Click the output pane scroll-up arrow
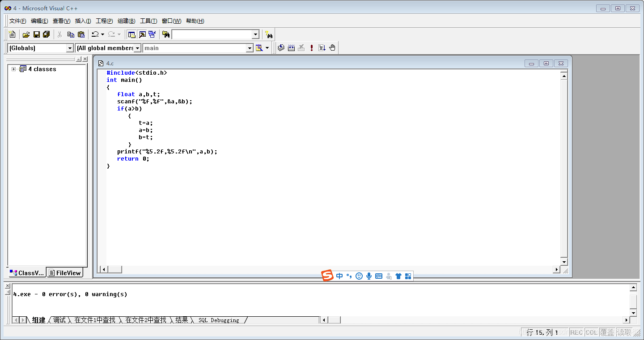 633,287
